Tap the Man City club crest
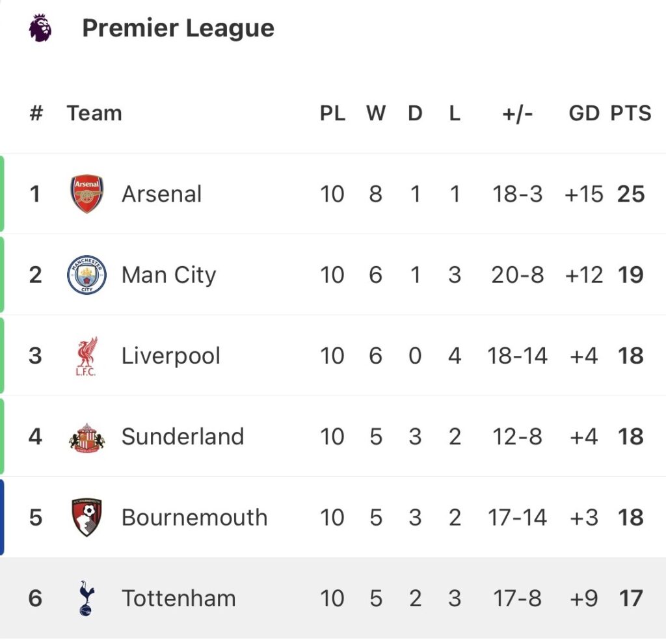Viewport: 666px width, 644px height. (87, 275)
